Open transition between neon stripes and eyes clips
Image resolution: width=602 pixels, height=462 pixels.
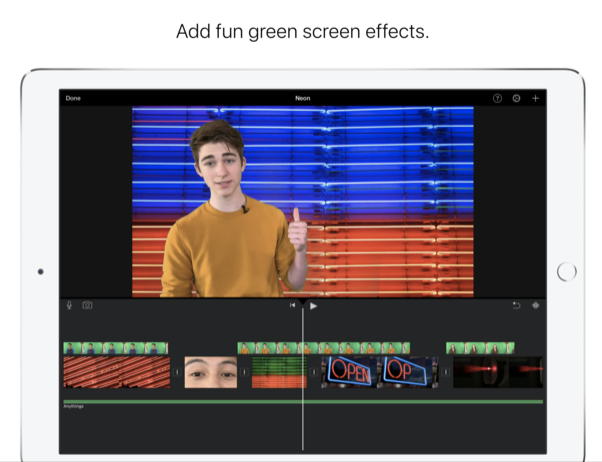tap(177, 372)
